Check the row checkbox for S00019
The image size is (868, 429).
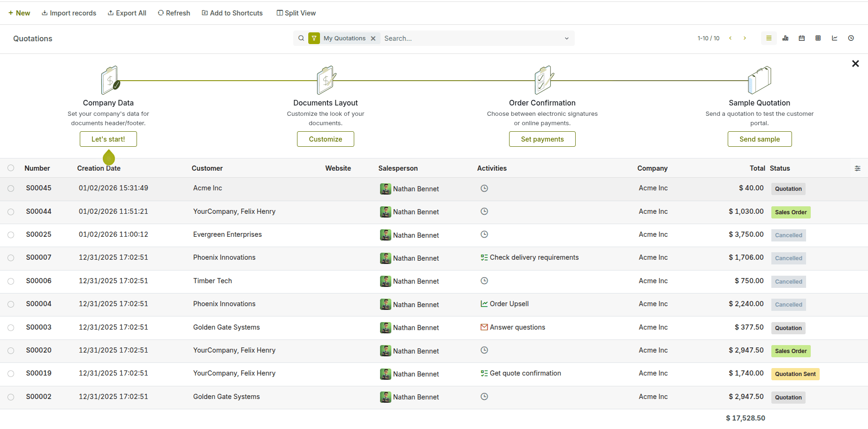point(11,374)
